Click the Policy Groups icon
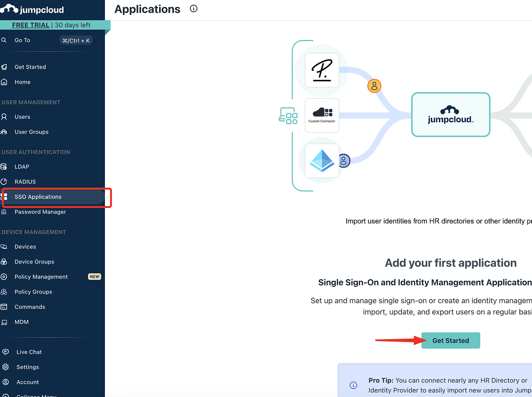532x397 pixels. point(4,292)
